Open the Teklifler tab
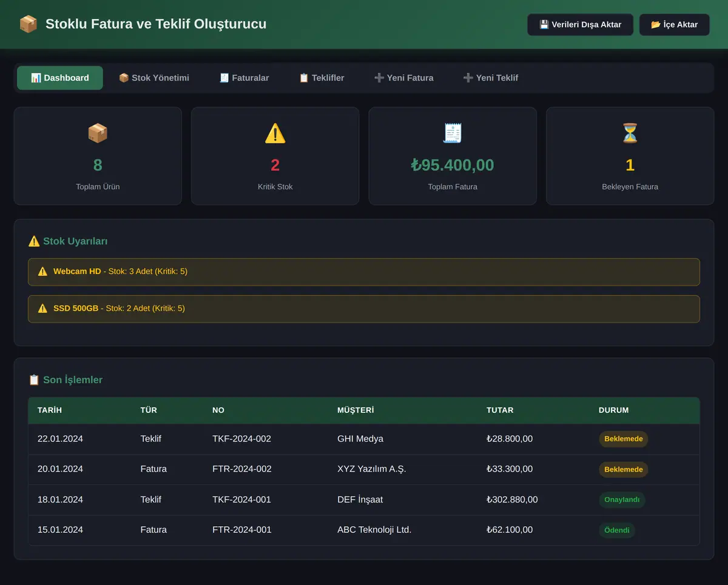The width and height of the screenshot is (728, 585). tap(322, 78)
